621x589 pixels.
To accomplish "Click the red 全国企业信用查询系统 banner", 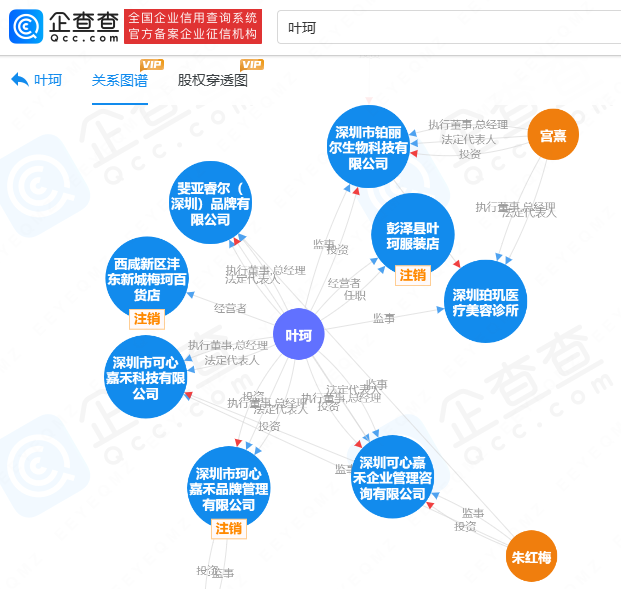I will pyautogui.click(x=193, y=26).
